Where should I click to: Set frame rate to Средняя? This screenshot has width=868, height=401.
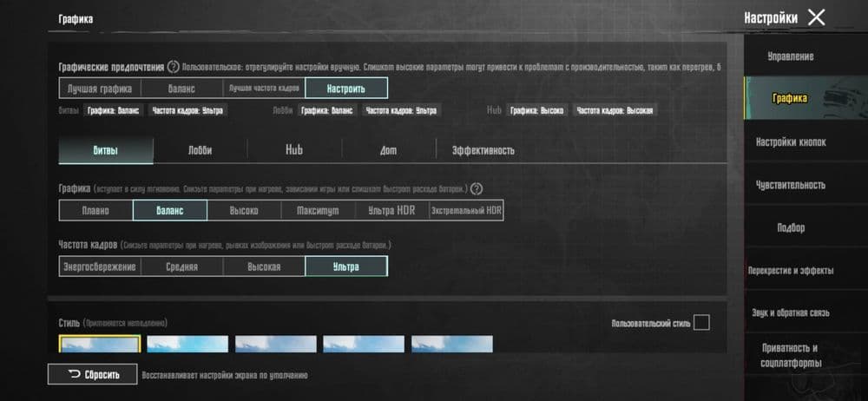pos(181,266)
